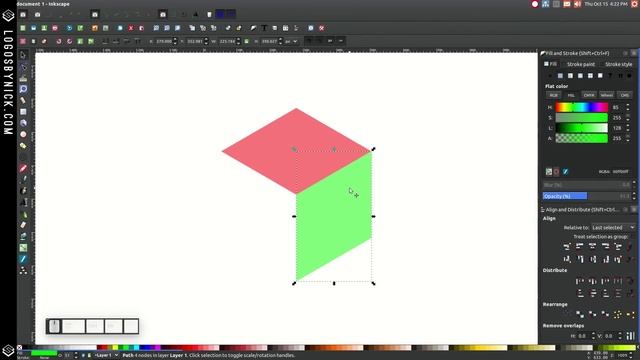Viewport: 640px width, 360px height.
Task: Open Fill and Stroke via the command bar brush icon
Action: 253,28
